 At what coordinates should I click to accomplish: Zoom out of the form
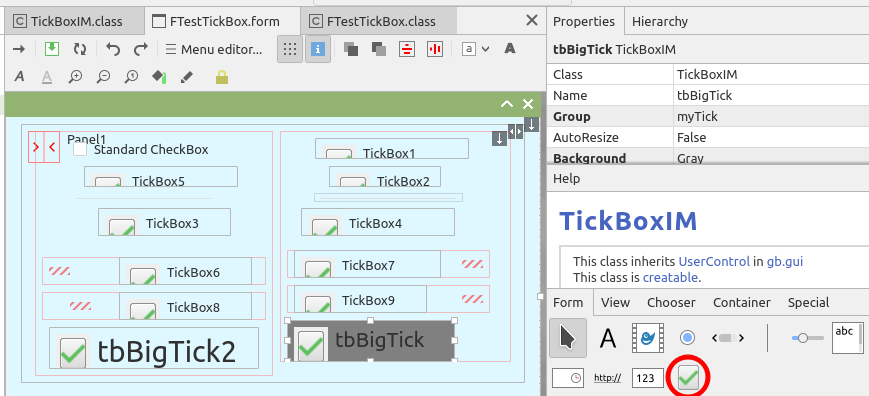tap(103, 77)
